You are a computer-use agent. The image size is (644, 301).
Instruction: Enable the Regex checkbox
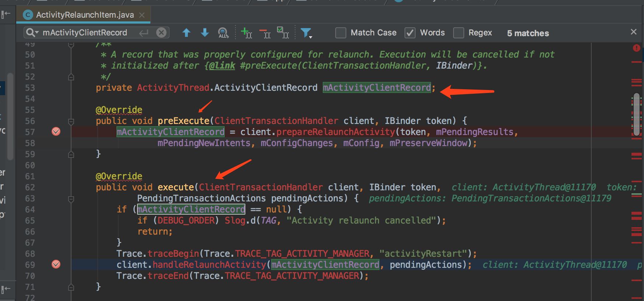[459, 33]
